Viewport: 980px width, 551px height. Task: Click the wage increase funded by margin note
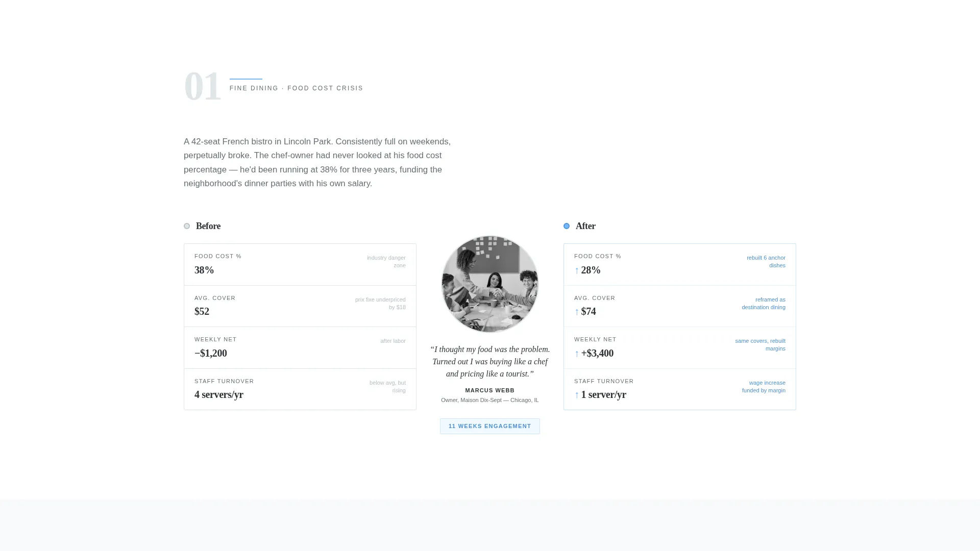tap(764, 386)
